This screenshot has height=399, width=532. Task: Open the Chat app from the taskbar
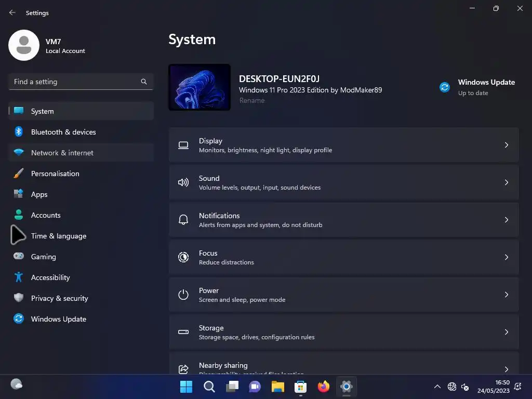point(255,387)
